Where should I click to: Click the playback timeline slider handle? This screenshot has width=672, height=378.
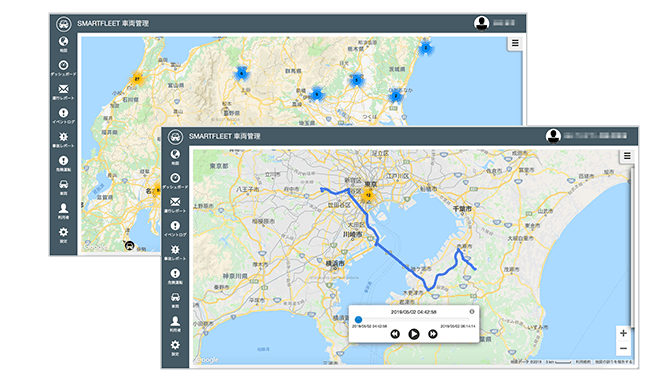(x=358, y=319)
